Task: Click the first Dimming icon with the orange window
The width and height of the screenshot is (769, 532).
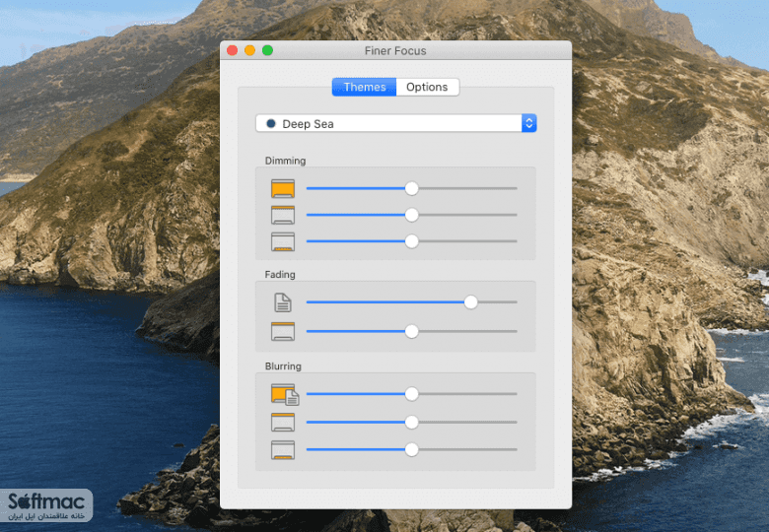Action: [283, 188]
